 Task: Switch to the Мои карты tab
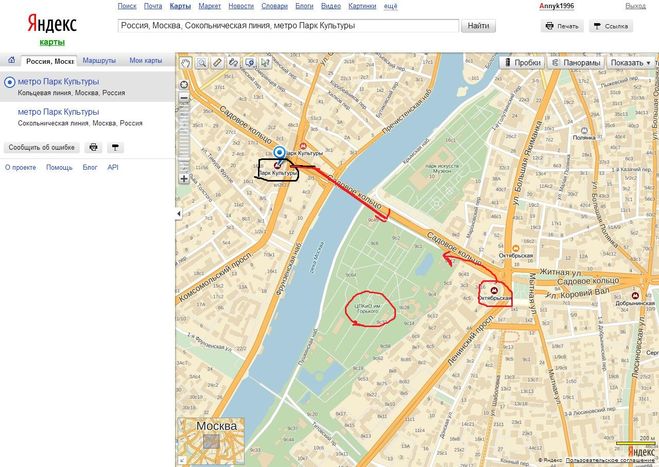(146, 61)
